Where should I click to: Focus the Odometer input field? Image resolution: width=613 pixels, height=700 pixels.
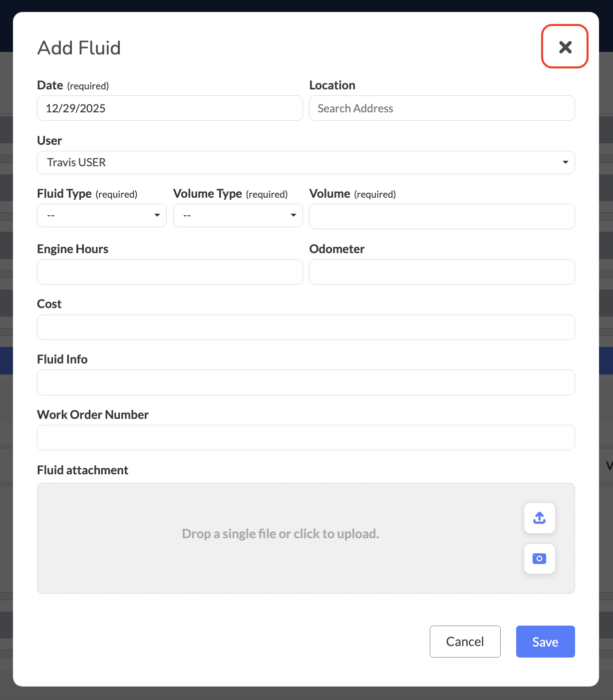pos(442,272)
